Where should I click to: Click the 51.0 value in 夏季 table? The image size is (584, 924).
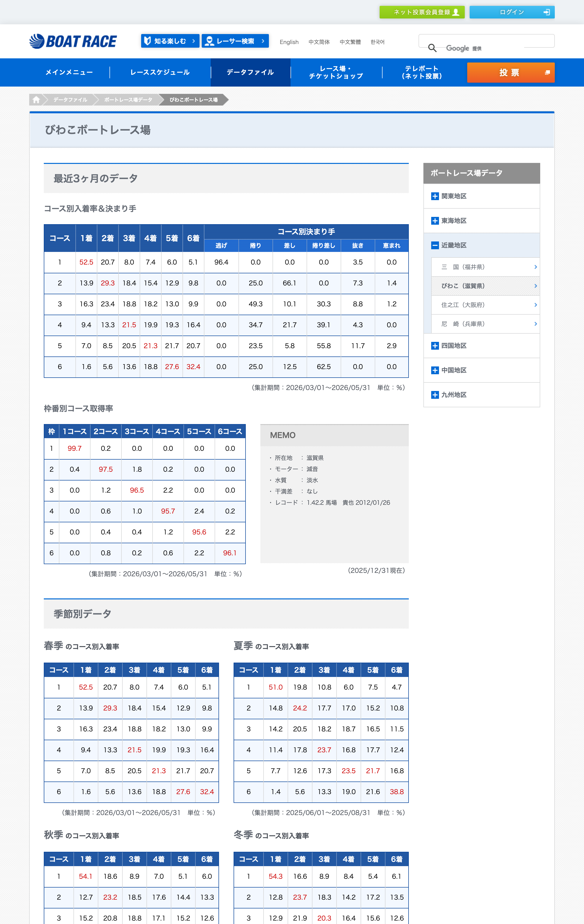point(276,687)
